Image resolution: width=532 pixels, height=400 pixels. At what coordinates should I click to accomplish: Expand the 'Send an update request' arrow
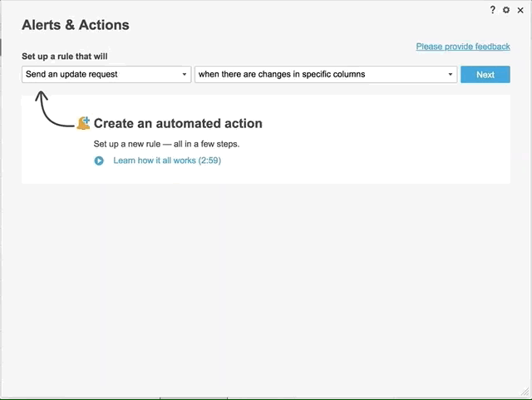coord(185,74)
